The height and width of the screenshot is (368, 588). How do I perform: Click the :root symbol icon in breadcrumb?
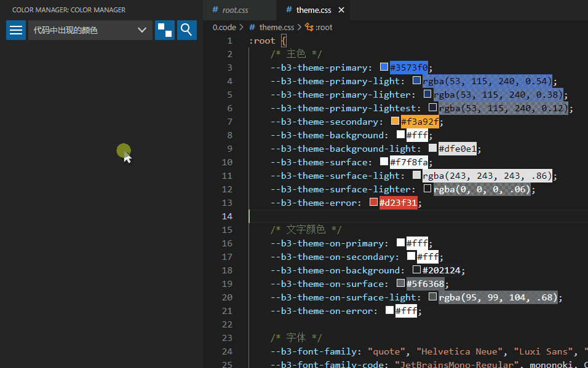pyautogui.click(x=309, y=27)
